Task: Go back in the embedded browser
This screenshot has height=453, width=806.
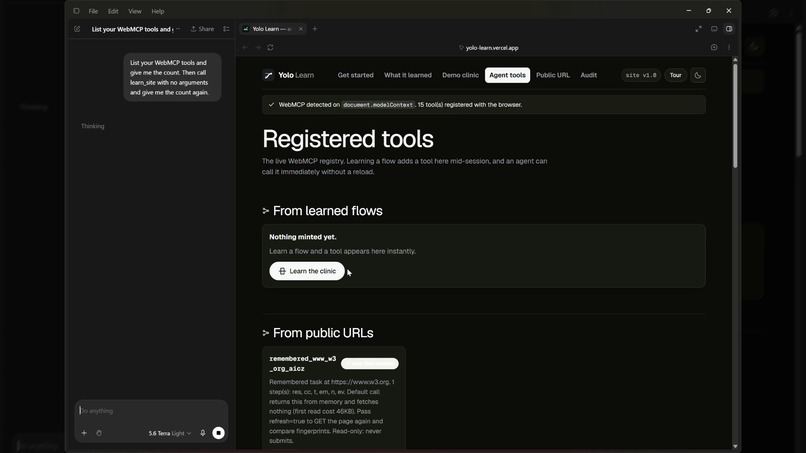Action: click(x=245, y=47)
